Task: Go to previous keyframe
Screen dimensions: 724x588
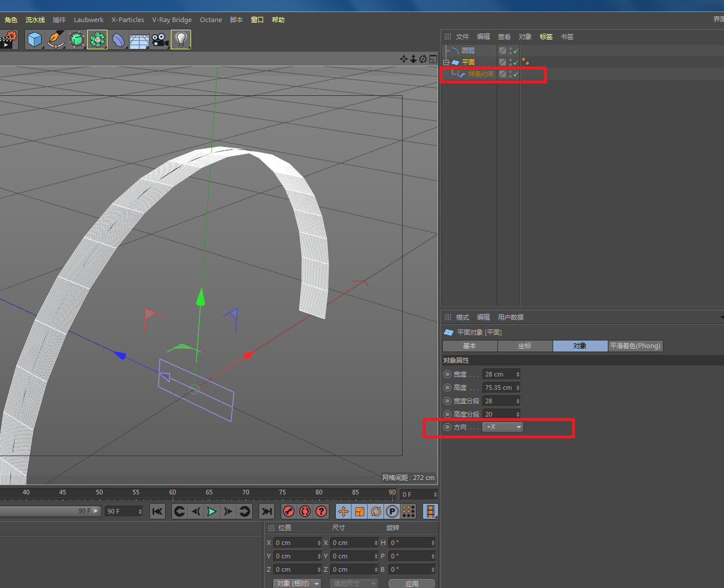Action: pos(180,511)
